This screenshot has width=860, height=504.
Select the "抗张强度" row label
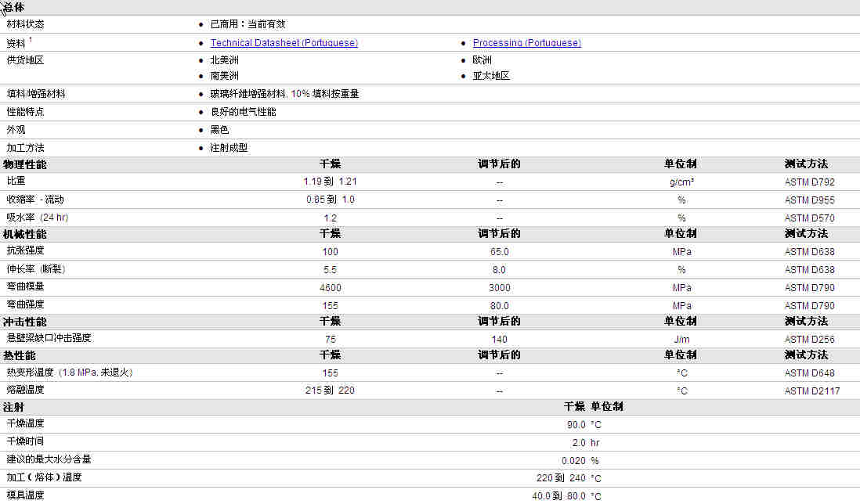point(25,250)
